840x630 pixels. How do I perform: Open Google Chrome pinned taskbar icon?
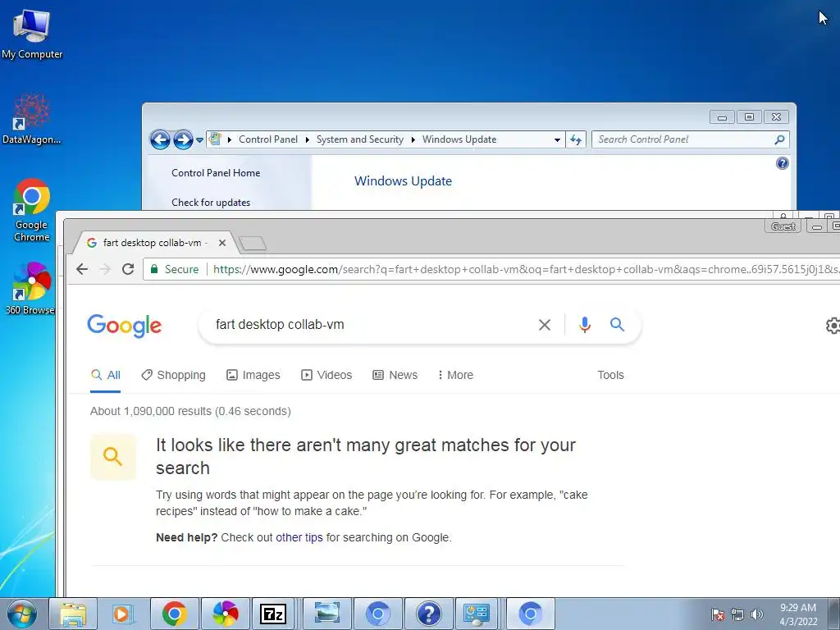(x=175, y=614)
